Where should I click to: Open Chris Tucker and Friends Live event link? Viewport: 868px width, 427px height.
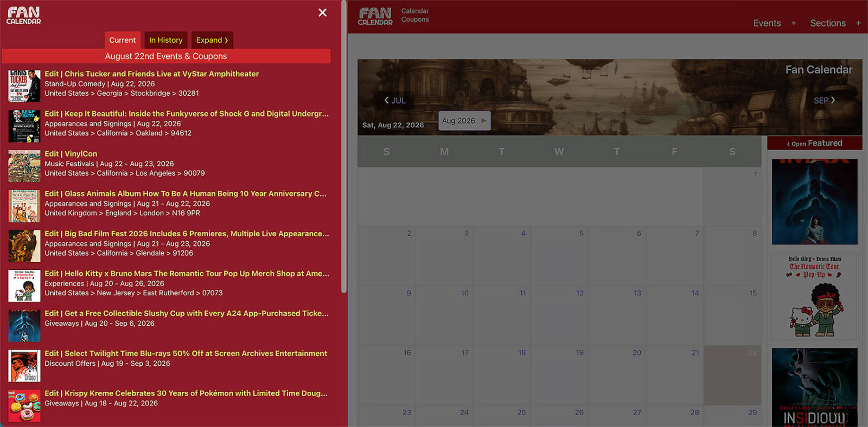point(162,74)
